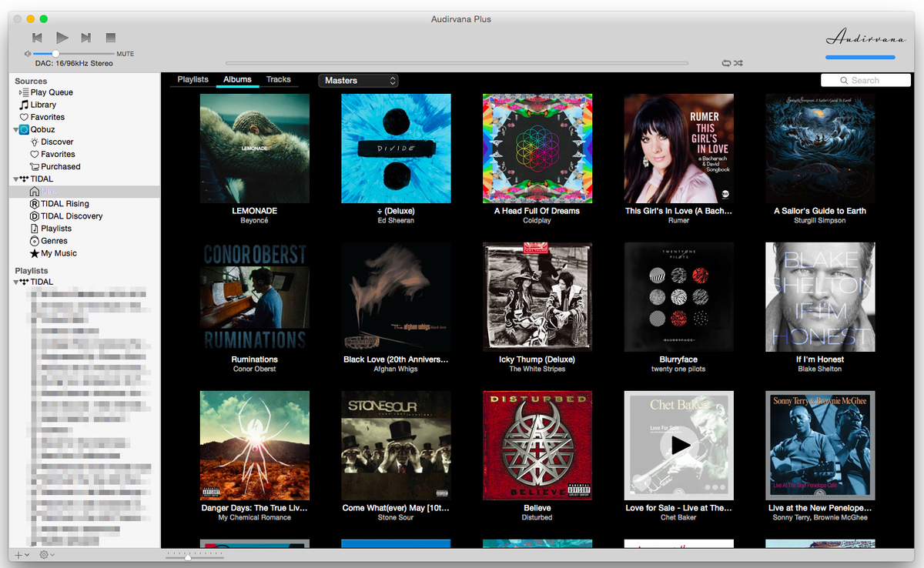Select TIDAL New home item
Viewport: 924px width, 568px height.
[x=43, y=192]
